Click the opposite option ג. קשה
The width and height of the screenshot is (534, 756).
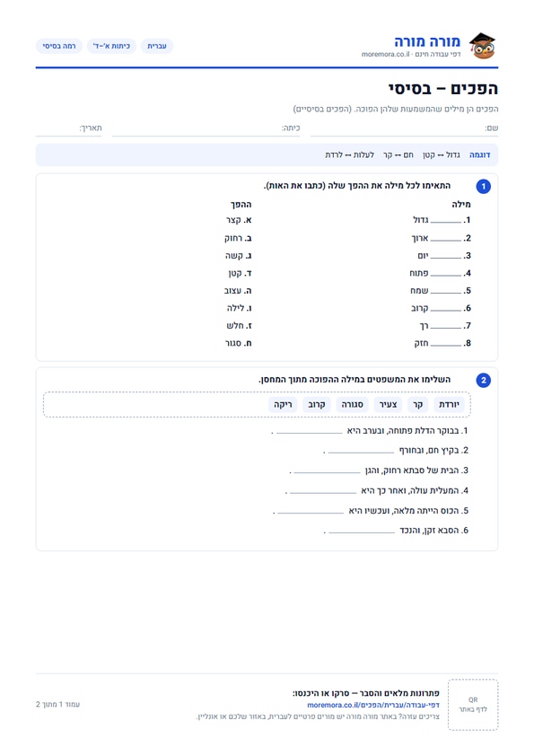[239, 256]
